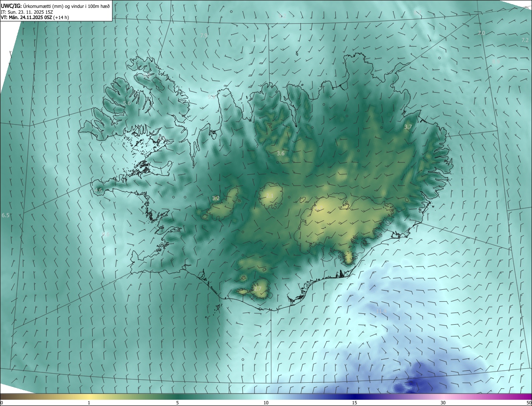Select the 3.6 value in north-central Iceland
Viewport: 532px width, 406px height.
(281, 153)
